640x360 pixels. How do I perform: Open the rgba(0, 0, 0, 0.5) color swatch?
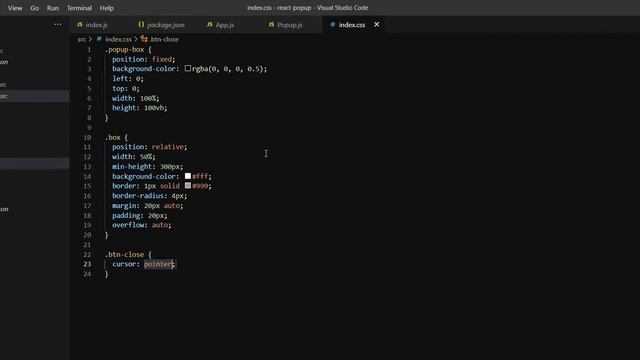point(188,69)
